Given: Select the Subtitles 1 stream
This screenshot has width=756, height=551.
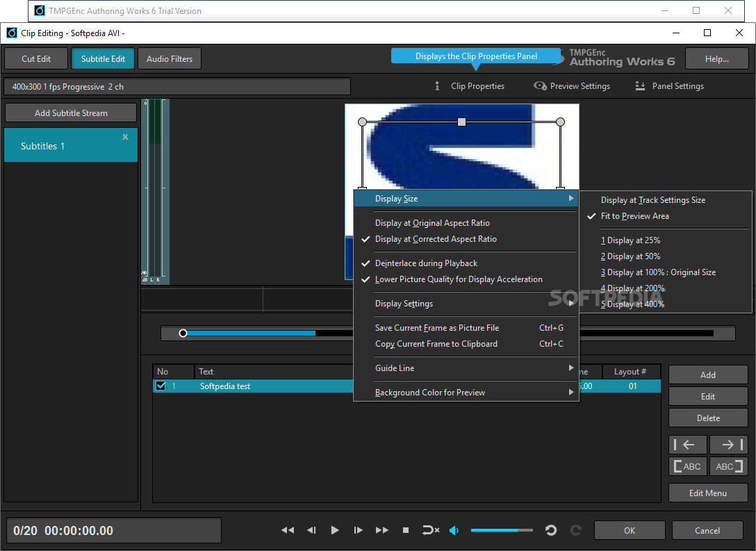Looking at the screenshot, I should [71, 145].
